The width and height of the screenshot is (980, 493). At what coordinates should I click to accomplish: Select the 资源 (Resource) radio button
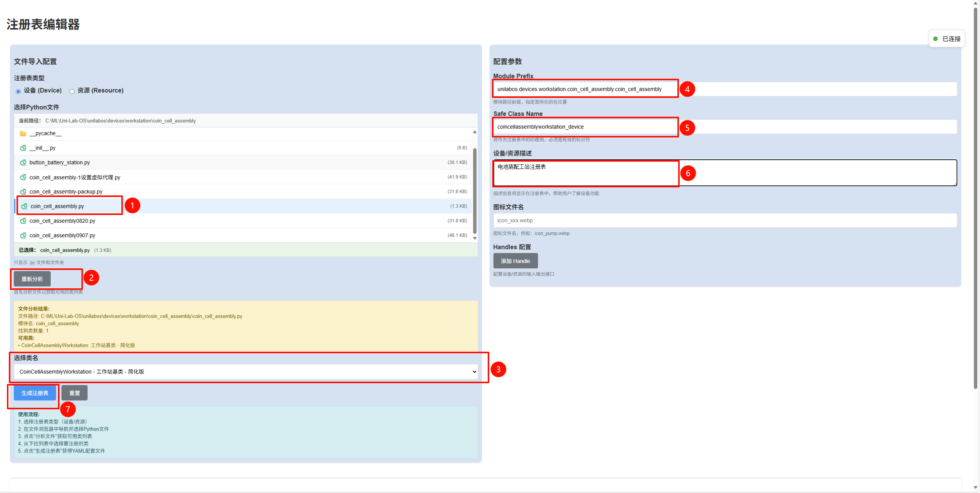[x=72, y=91]
